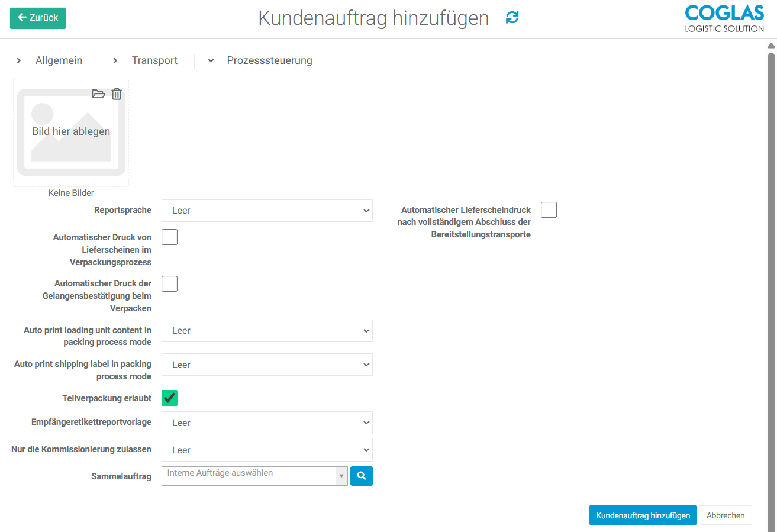Switch to the Transport section
777x532 pixels.
click(154, 60)
